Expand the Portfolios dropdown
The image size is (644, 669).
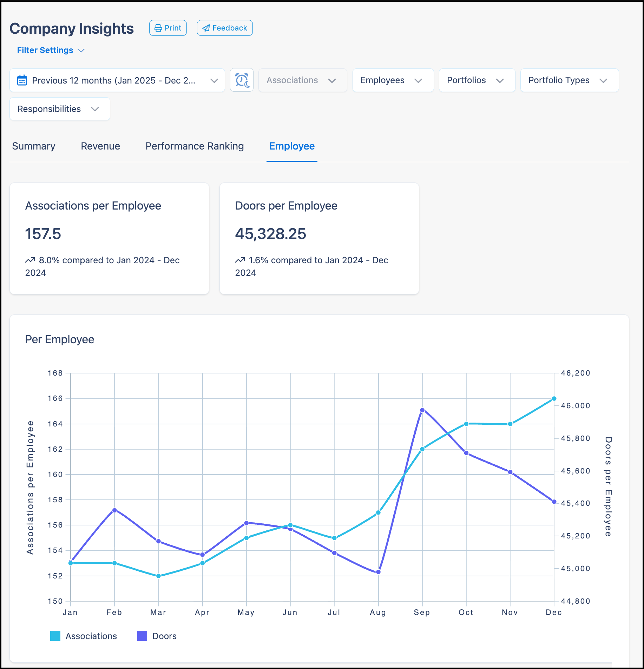pos(476,80)
